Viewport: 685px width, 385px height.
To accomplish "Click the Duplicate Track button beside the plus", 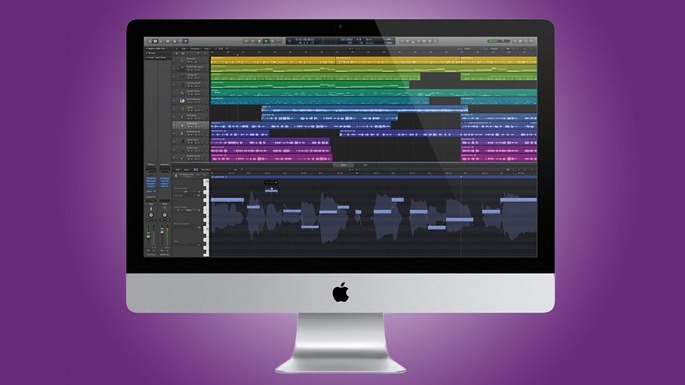I will pos(183,53).
